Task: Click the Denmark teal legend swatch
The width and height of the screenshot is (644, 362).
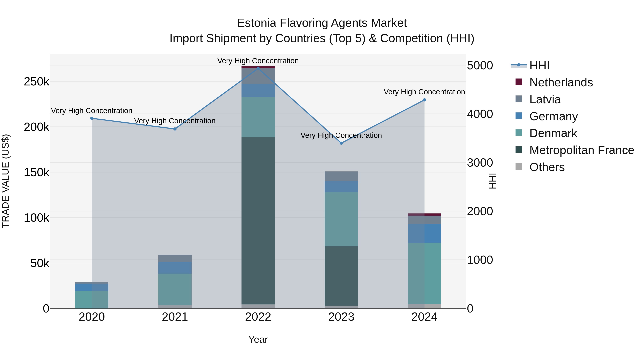Action: coord(519,133)
